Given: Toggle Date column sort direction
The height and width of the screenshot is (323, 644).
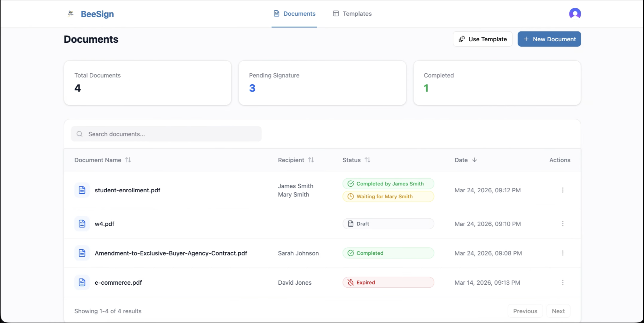Looking at the screenshot, I should click(x=474, y=160).
